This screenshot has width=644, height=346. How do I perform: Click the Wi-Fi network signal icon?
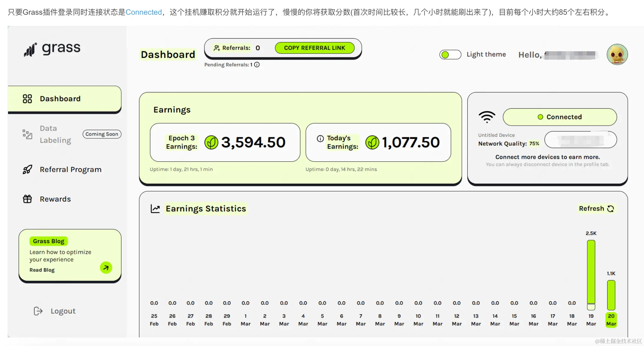pyautogui.click(x=487, y=117)
